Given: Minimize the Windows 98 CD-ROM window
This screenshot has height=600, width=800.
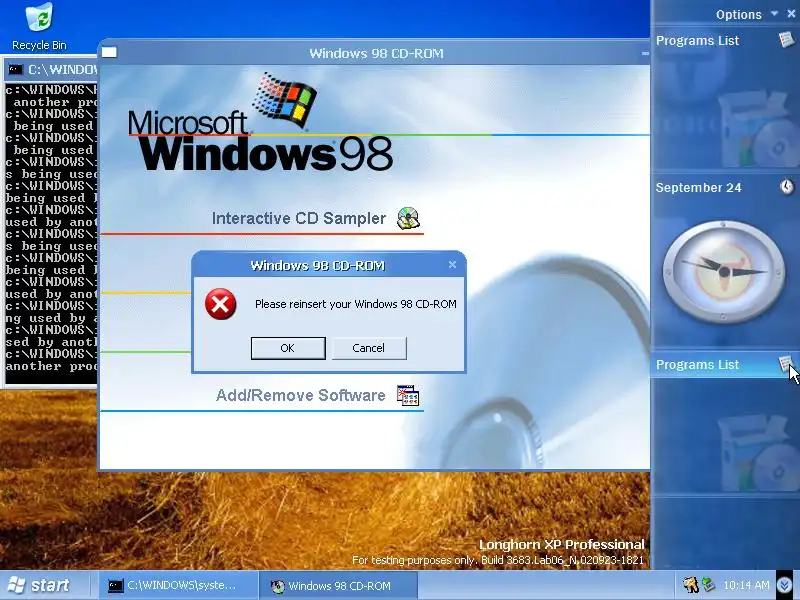Looking at the screenshot, I should click(644, 53).
